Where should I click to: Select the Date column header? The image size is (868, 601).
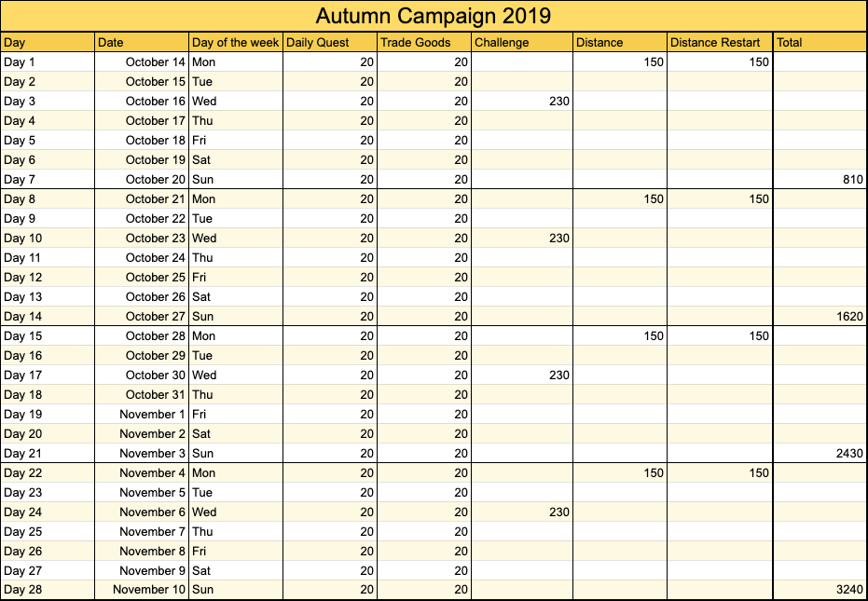pyautogui.click(x=142, y=43)
